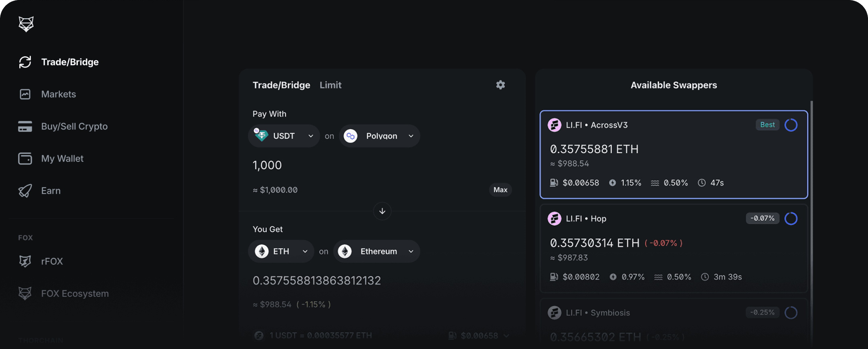Open Trade/Bridge in the sidebar
Viewport: 868px width, 349px height.
pos(70,62)
